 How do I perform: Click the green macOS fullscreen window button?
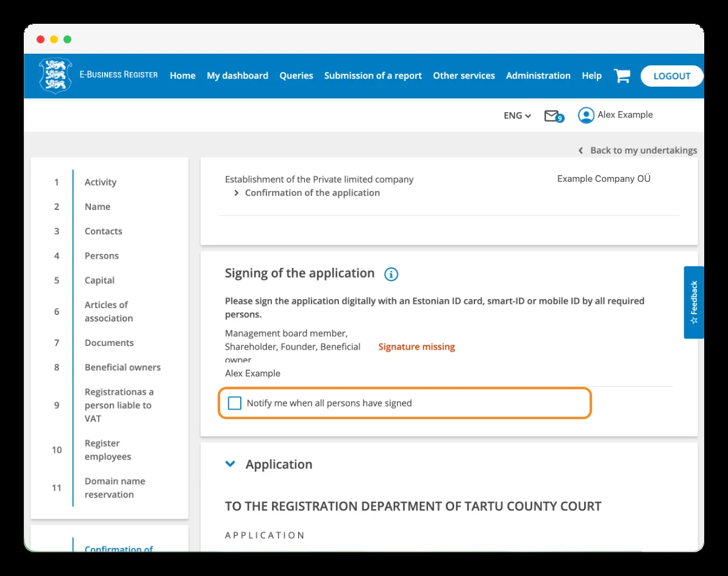67,40
